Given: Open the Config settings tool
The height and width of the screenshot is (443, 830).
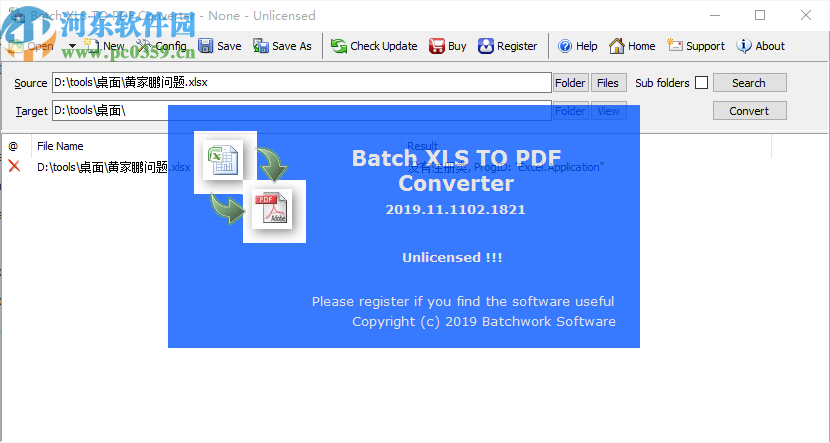Looking at the screenshot, I should (x=161, y=46).
